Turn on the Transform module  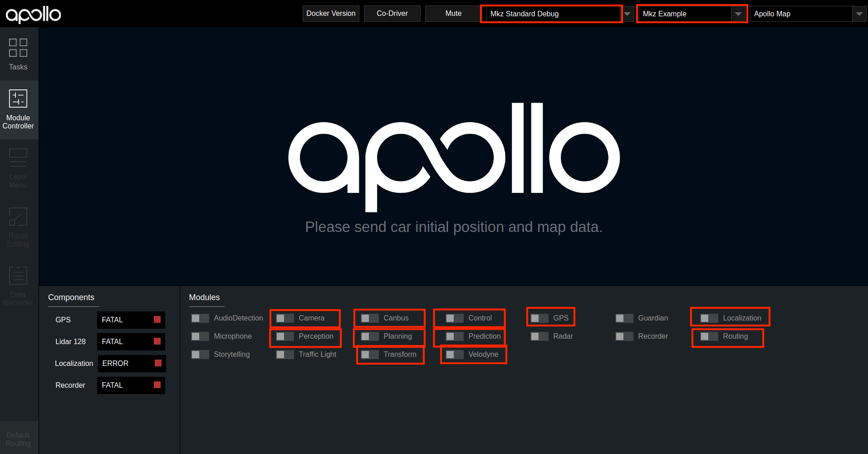click(x=369, y=355)
